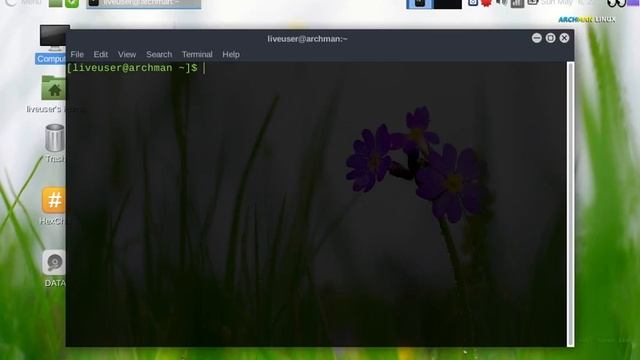This screenshot has height=360, width=640.
Task: Click the green square panel launcher
Action: pyautogui.click(x=55, y=4)
